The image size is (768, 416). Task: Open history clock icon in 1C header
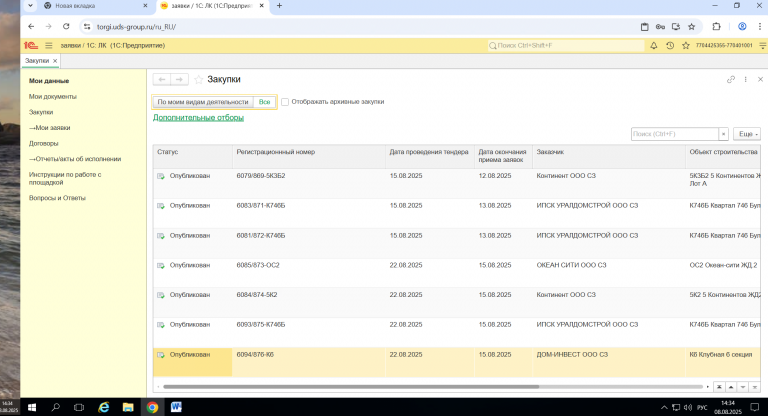point(670,46)
